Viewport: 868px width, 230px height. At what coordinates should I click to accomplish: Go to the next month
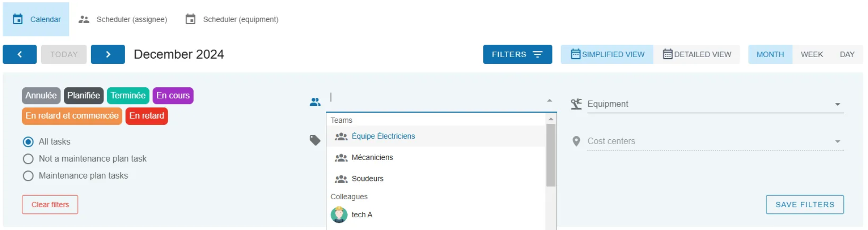[x=108, y=54]
